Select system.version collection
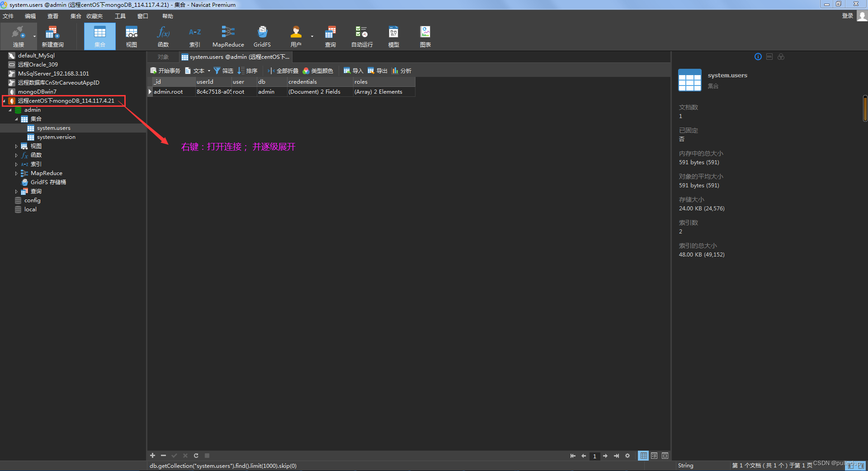The width and height of the screenshot is (868, 471). coord(56,137)
